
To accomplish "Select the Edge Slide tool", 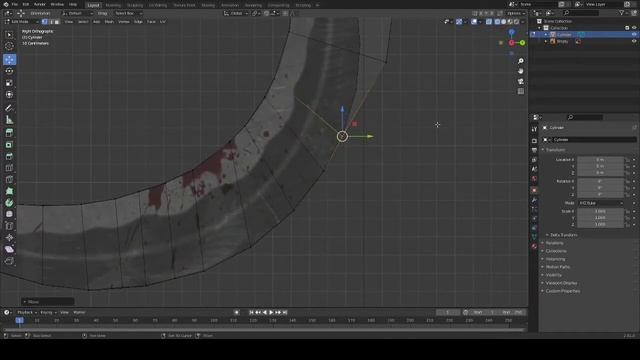I will point(9,226).
